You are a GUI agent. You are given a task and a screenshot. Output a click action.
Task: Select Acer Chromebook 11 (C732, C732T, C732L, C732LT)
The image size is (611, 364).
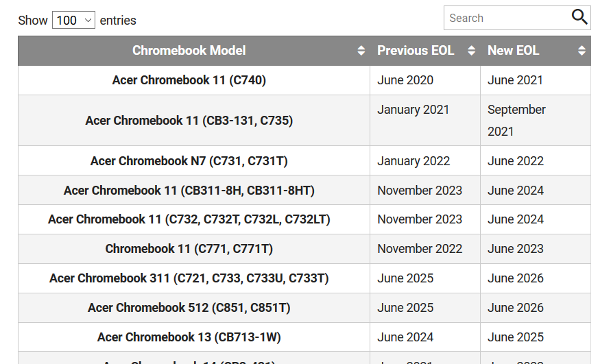click(x=189, y=219)
